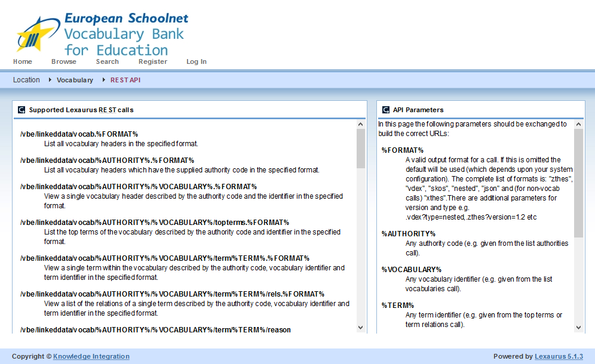Screen dimensions: 595x364
Task: Select the %AUTHORITY%/%VOCABULARY%.%FORMAT% call heading
Action: pos(139,187)
